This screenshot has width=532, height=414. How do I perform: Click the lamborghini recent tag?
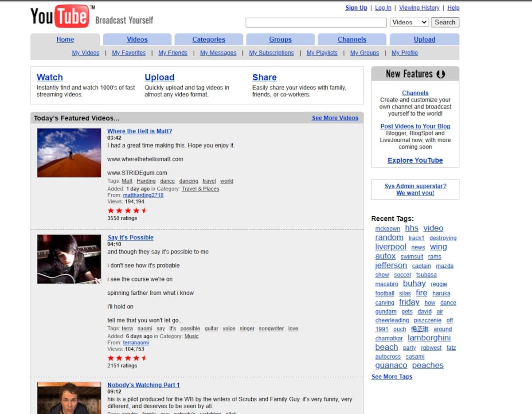click(x=429, y=338)
